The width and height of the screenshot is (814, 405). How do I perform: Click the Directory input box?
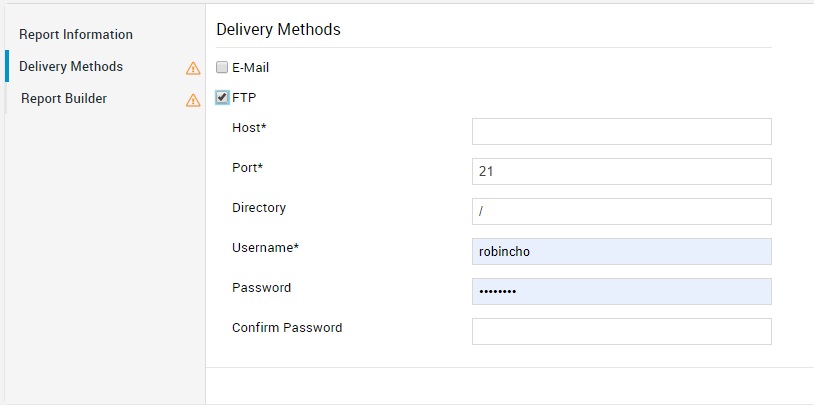tap(621, 212)
